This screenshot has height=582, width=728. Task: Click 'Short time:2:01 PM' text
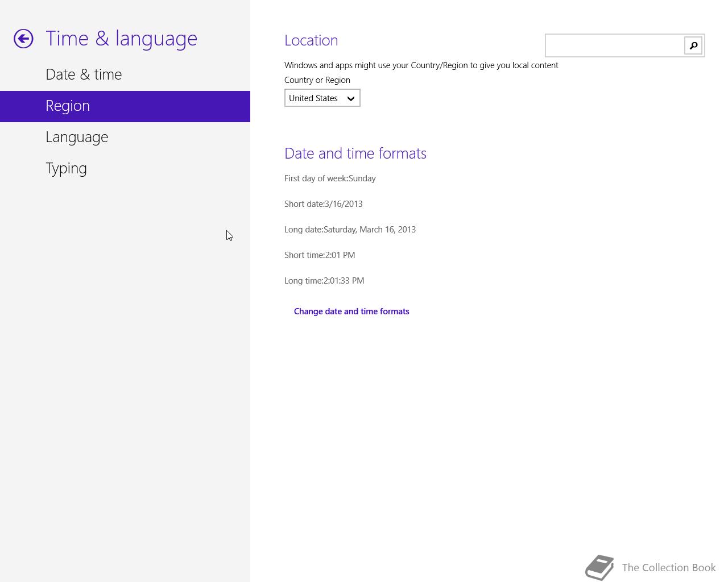[320, 255]
